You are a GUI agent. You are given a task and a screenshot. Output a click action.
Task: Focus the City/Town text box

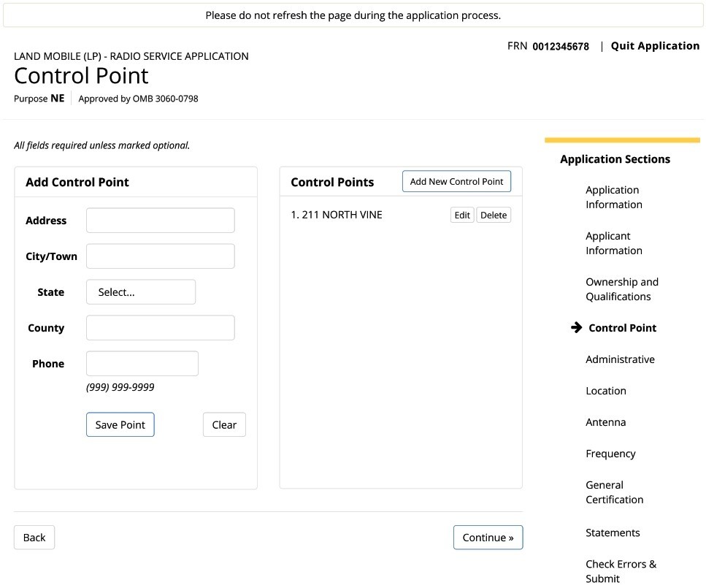pos(161,256)
